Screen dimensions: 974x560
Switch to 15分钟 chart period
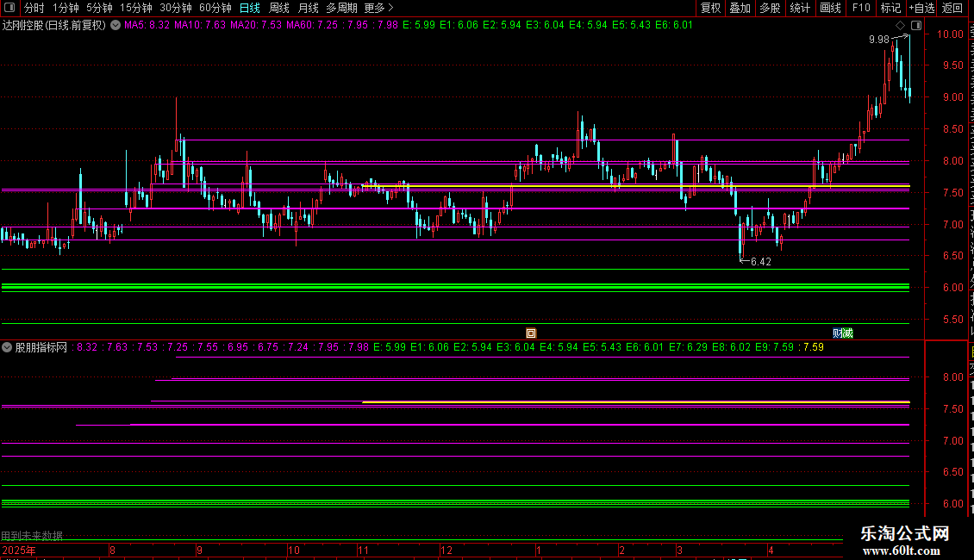point(135,8)
